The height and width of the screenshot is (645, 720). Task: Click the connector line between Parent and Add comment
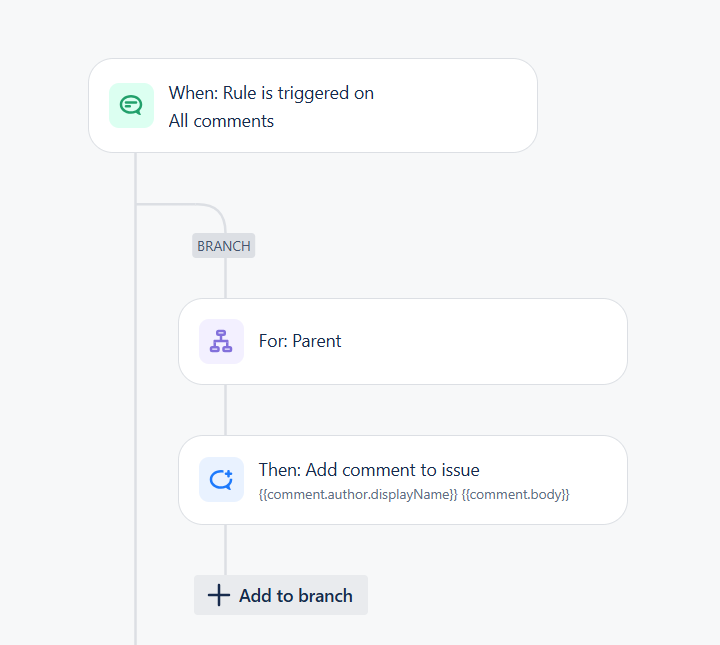click(x=225, y=410)
